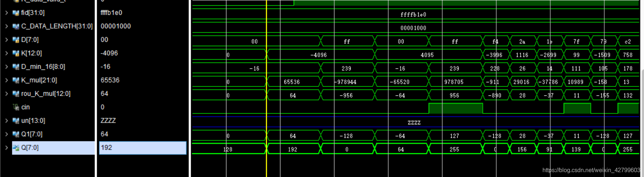Select the fid[31:0] signal name
Screen dimensions: 644x177
pyautogui.click(x=33, y=13)
